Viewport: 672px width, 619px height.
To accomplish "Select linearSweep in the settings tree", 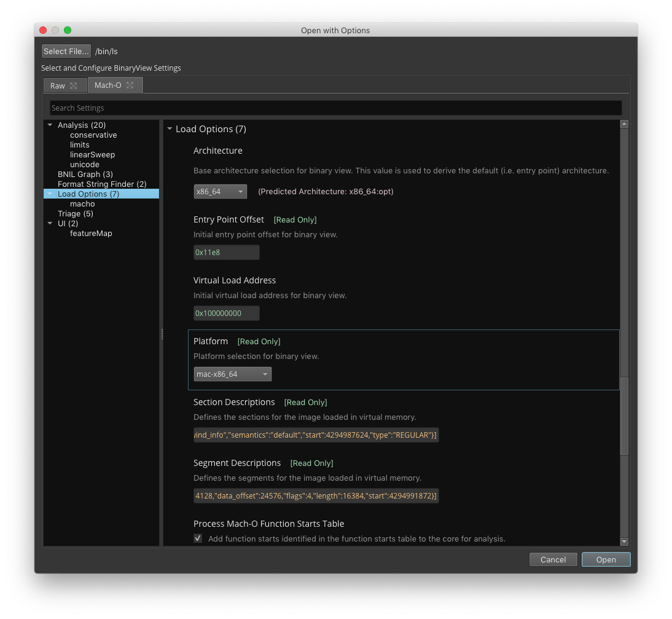I will [x=92, y=155].
